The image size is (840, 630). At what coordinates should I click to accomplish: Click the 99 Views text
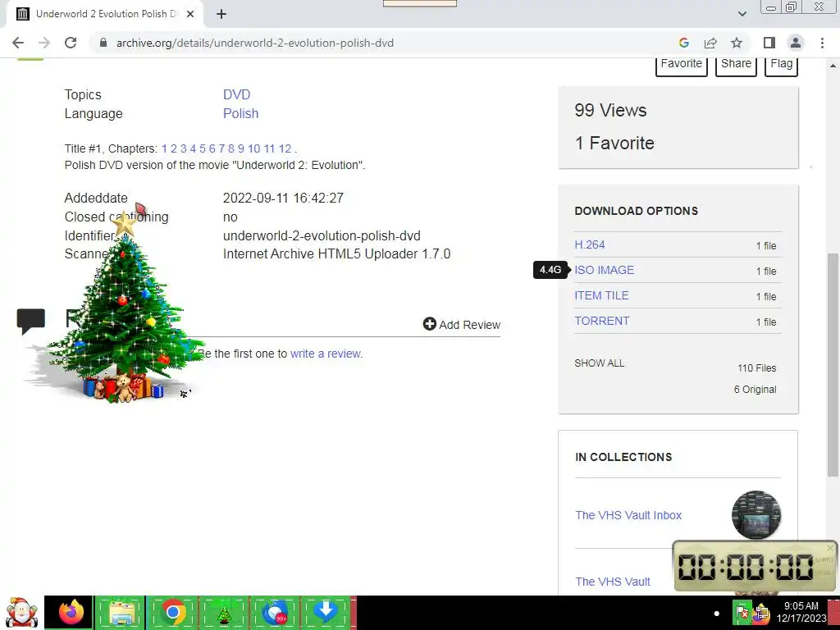[x=610, y=111]
